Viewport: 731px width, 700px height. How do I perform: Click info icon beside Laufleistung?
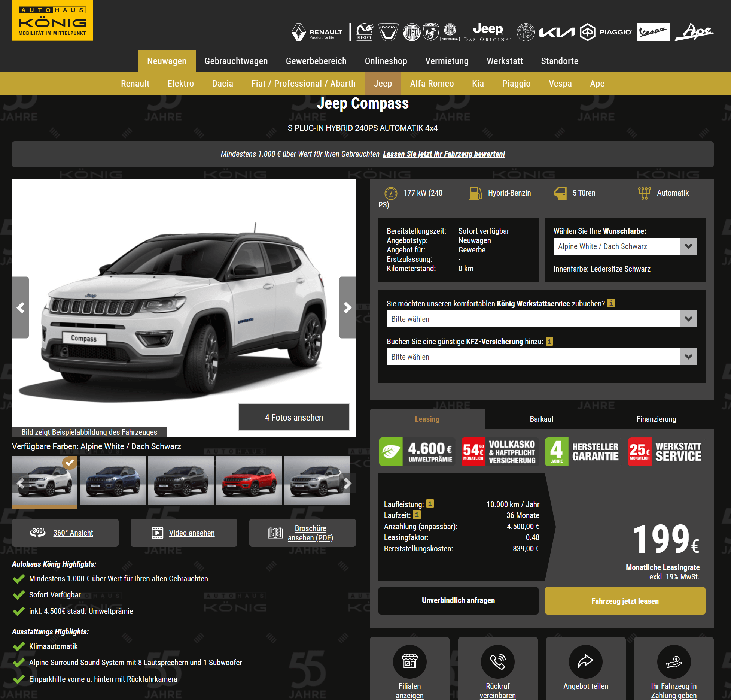click(x=430, y=504)
